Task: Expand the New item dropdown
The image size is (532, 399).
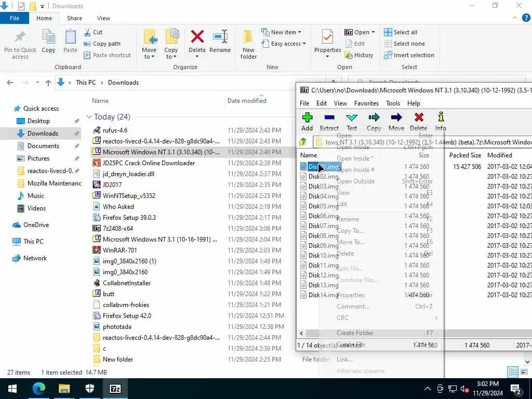Action: pyautogui.click(x=281, y=32)
